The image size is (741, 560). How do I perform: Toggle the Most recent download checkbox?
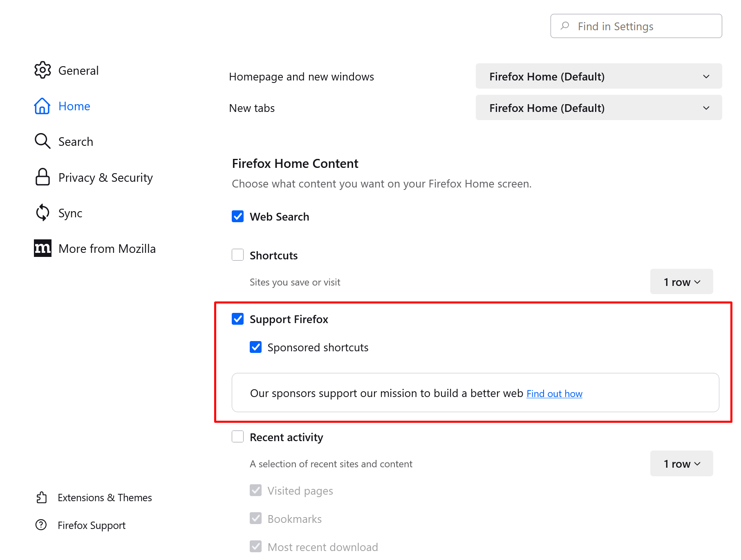point(256,547)
